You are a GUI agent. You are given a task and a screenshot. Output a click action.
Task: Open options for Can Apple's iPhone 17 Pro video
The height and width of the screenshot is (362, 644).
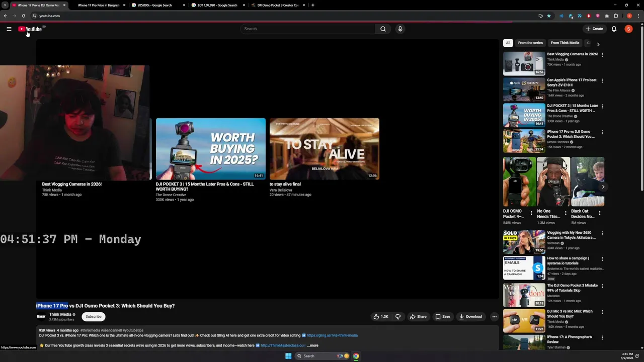602,80
